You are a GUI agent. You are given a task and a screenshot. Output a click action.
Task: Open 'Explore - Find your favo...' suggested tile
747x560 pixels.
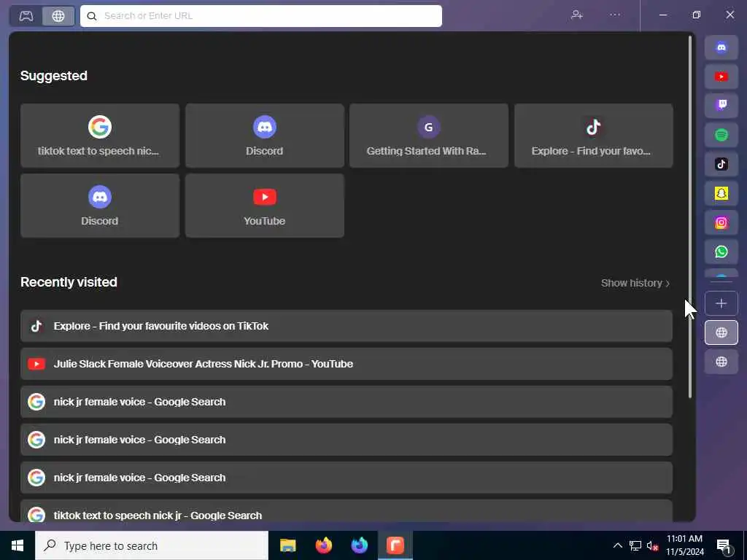tap(594, 136)
